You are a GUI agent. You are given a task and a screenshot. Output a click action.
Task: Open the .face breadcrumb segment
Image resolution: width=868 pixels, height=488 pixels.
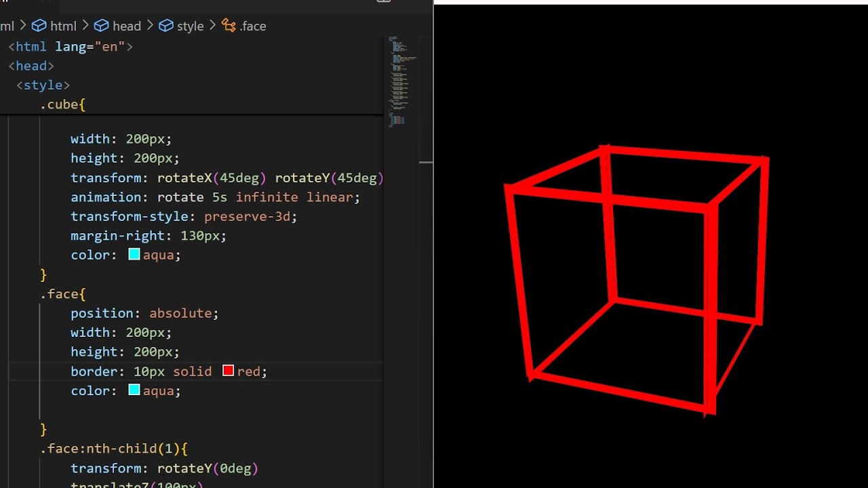[x=244, y=26]
